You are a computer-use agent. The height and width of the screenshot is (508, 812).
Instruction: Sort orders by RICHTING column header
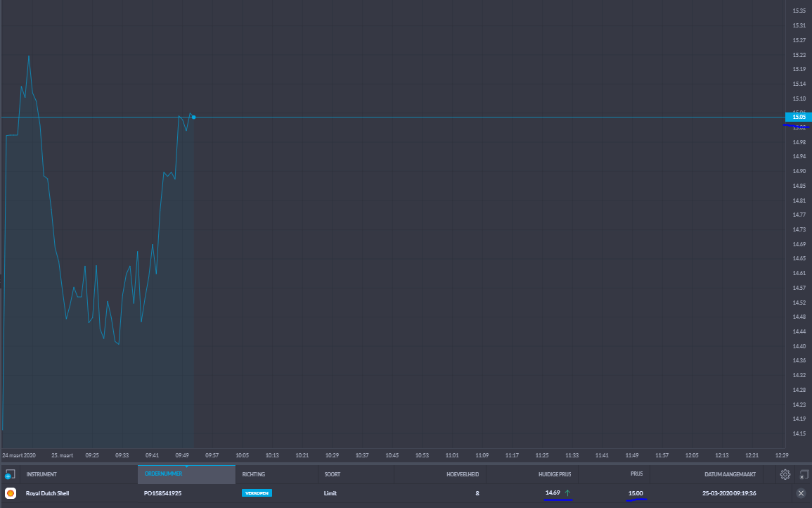tap(254, 474)
